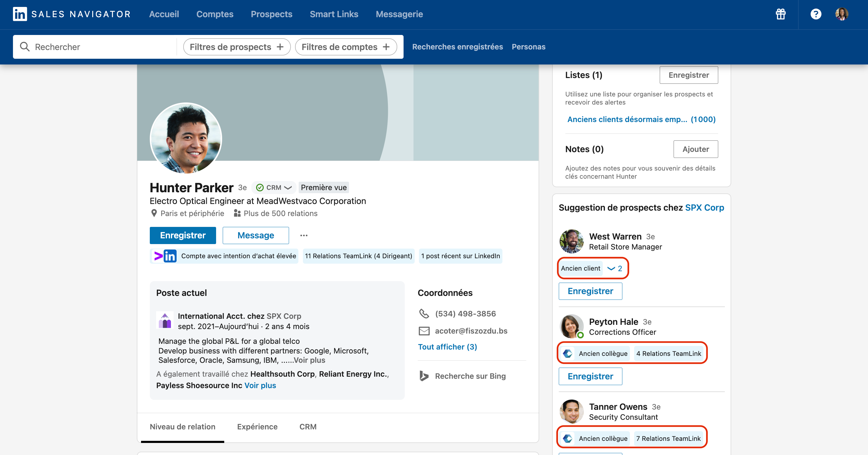The height and width of the screenshot is (455, 868).
Task: Expand West Warren's Ancien client chevron
Action: (615, 268)
